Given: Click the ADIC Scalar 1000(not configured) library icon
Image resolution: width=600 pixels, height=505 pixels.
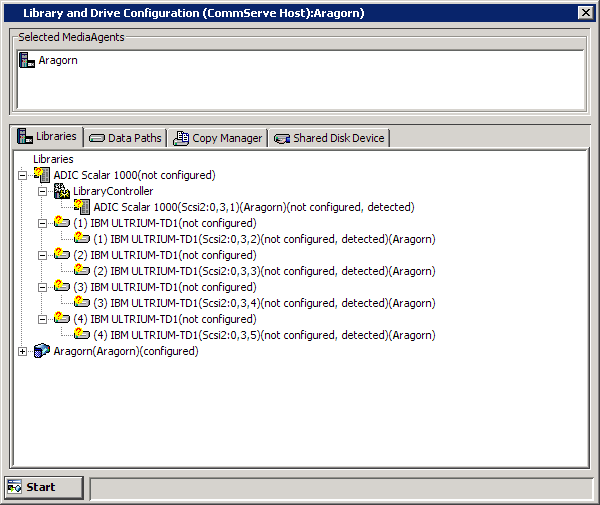Looking at the screenshot, I should click(42, 175).
